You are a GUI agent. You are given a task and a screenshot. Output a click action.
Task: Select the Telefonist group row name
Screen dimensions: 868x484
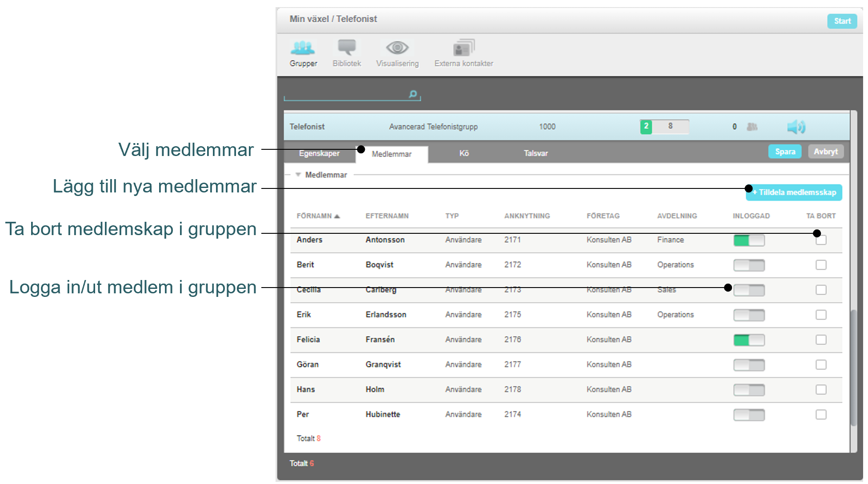point(307,127)
